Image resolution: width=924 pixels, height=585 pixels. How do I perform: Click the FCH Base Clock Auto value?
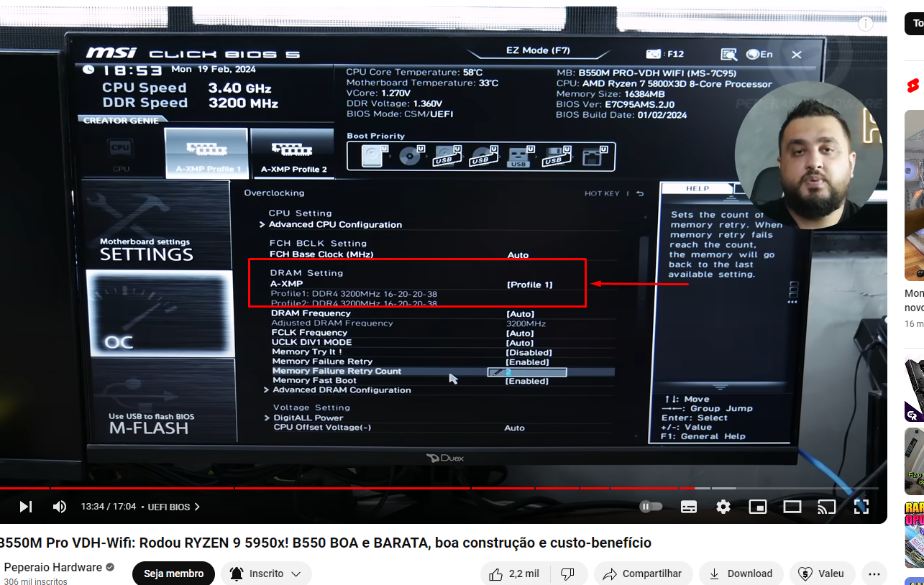point(518,255)
